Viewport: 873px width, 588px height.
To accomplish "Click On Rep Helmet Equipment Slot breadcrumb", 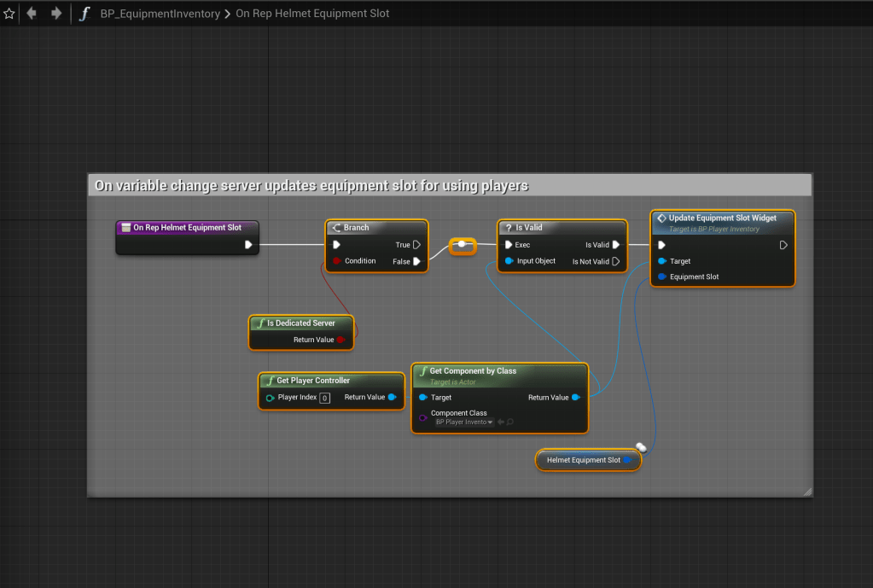I will (312, 14).
